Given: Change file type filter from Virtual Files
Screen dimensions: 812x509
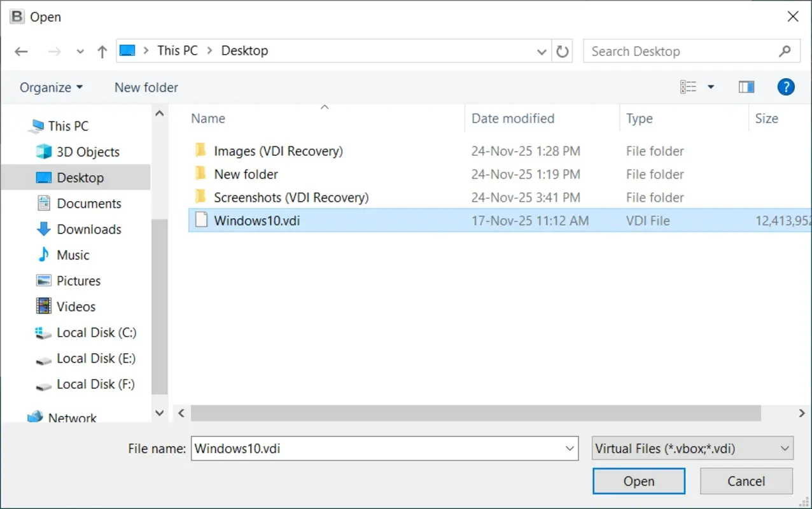Looking at the screenshot, I should click(x=692, y=449).
